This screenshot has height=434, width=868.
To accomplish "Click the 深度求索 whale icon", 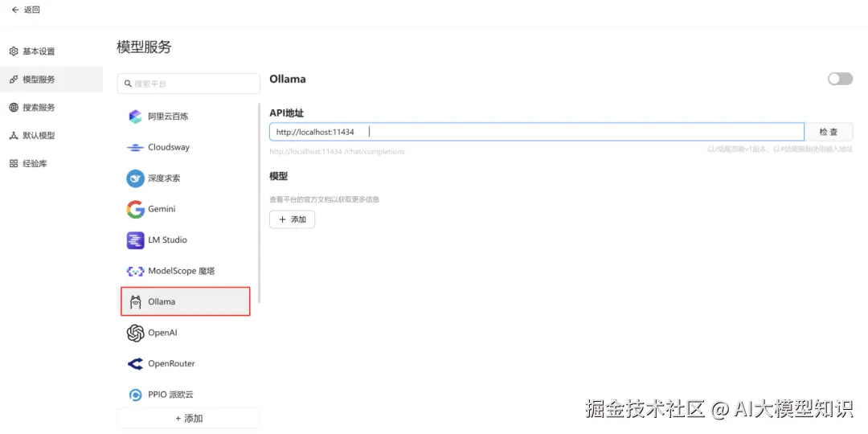I will coord(135,178).
